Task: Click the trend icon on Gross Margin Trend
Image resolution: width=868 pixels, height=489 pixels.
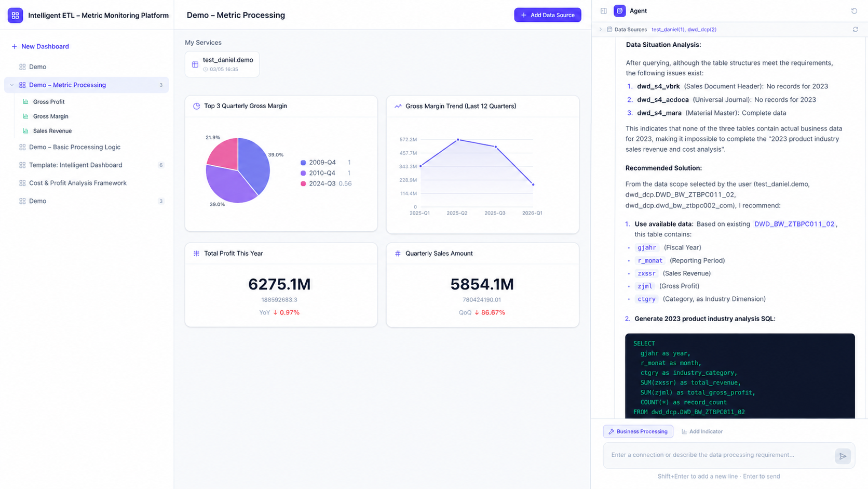Action: 398,106
